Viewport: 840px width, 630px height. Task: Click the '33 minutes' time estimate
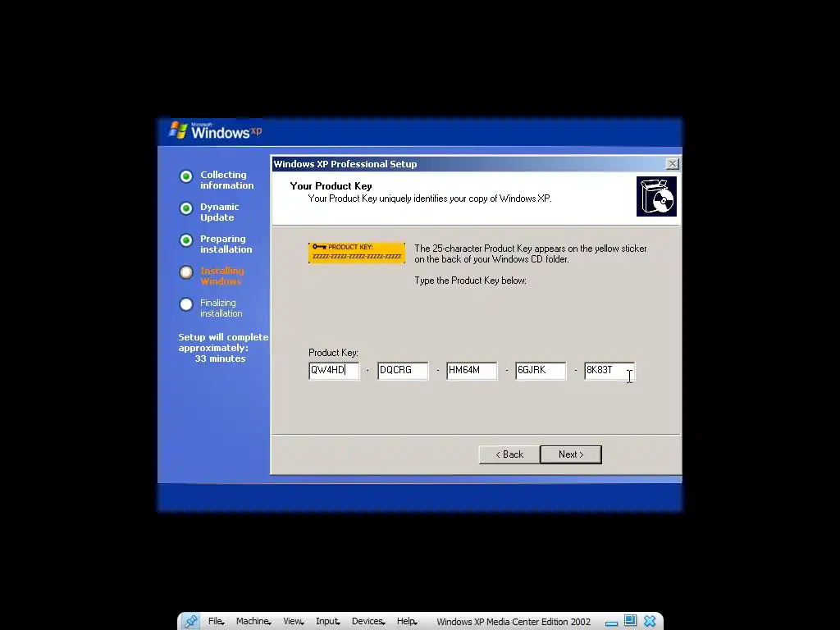coord(220,358)
